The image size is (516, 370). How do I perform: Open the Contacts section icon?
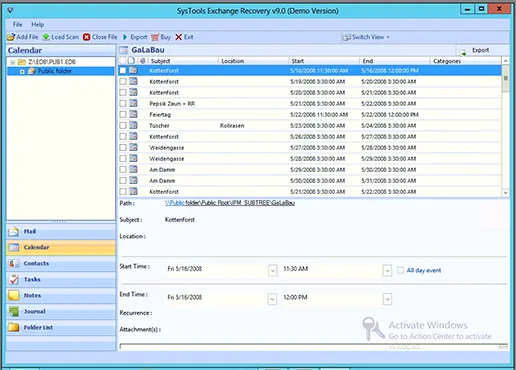point(14,263)
